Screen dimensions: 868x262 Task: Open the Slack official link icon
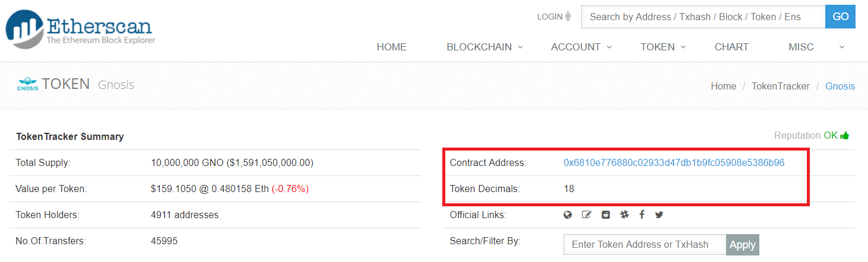click(624, 215)
